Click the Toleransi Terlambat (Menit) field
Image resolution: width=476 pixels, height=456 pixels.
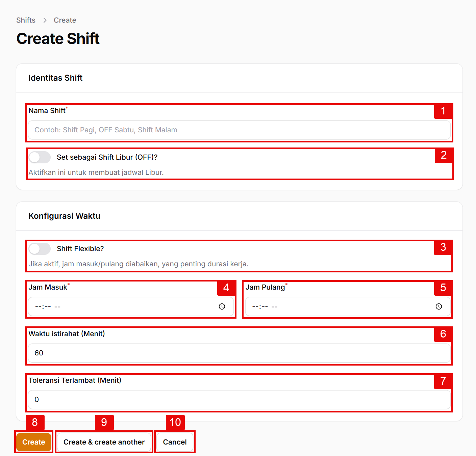pyautogui.click(x=239, y=400)
